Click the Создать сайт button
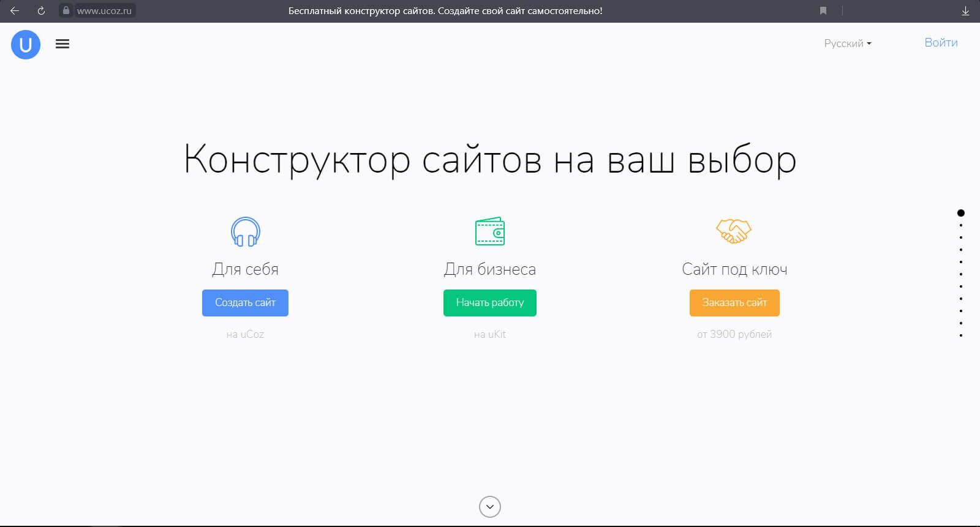The image size is (980, 527). [x=245, y=303]
